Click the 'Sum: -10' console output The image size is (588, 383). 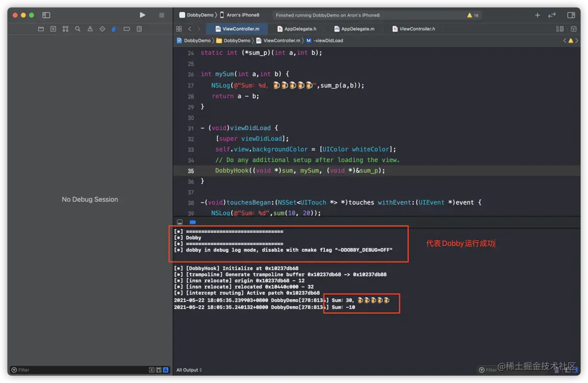coord(343,307)
